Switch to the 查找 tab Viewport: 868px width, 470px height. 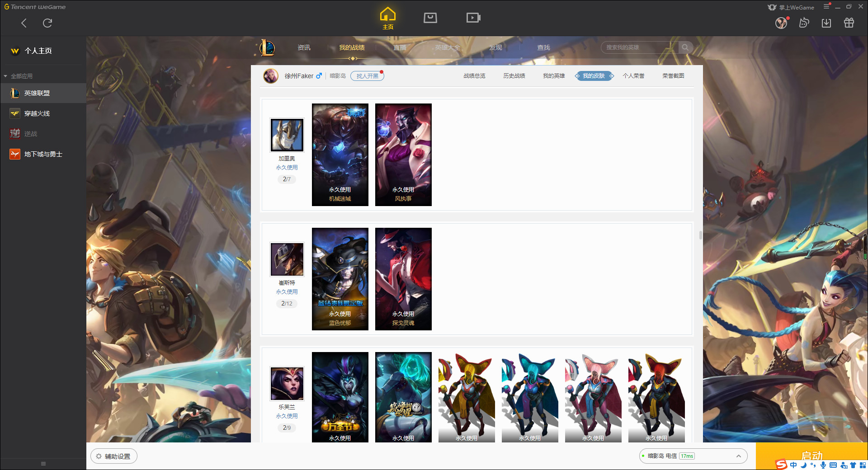(x=543, y=47)
